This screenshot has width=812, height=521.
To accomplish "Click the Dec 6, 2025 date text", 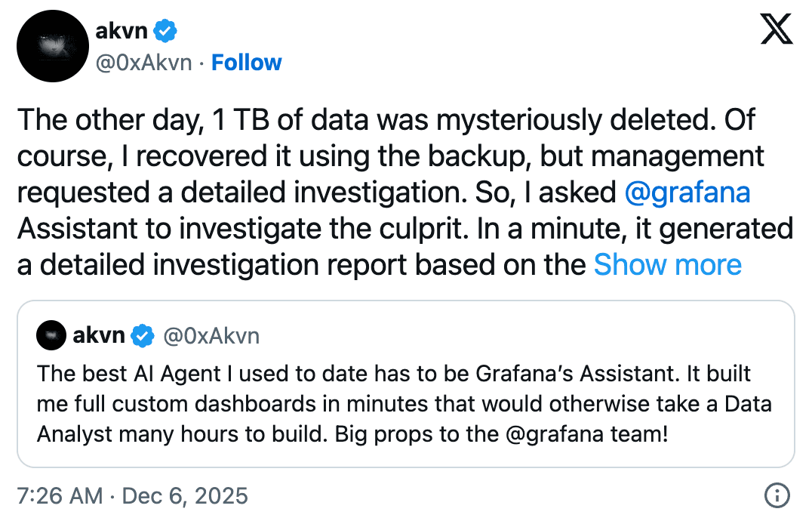I will pos(185,495).
